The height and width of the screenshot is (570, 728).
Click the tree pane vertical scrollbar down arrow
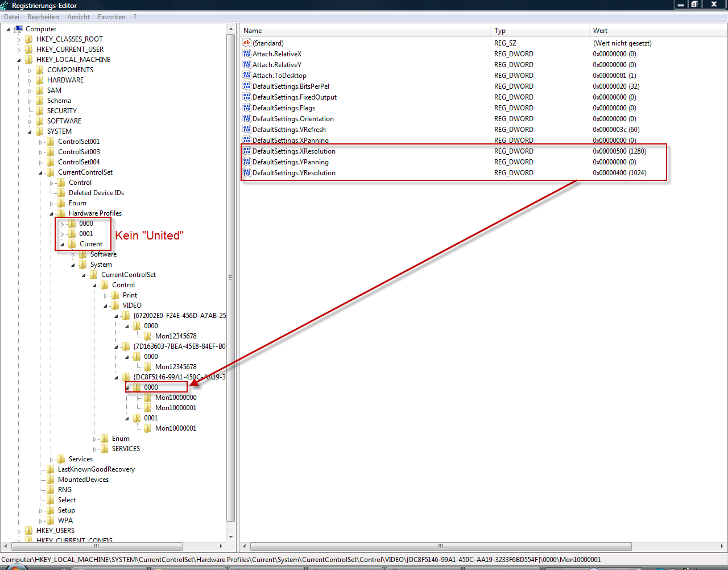(231, 536)
